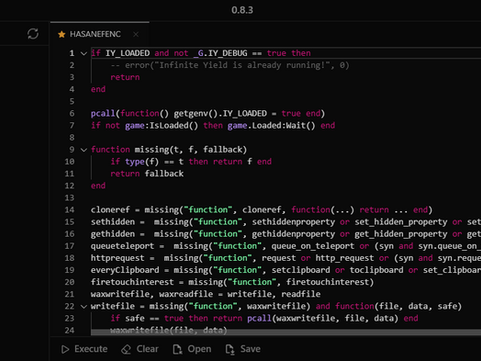Click 'sethidden' at start of line 15
This screenshot has width=481, height=361.
tap(113, 222)
